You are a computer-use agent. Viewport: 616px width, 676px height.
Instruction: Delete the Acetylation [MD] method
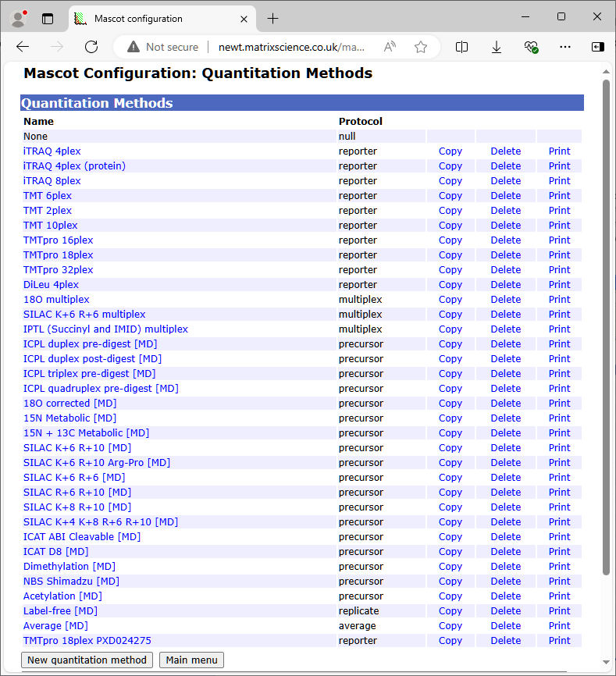point(506,596)
